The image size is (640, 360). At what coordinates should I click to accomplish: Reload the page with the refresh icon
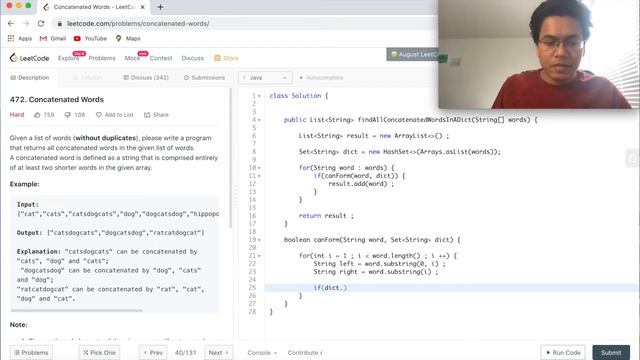coord(41,24)
